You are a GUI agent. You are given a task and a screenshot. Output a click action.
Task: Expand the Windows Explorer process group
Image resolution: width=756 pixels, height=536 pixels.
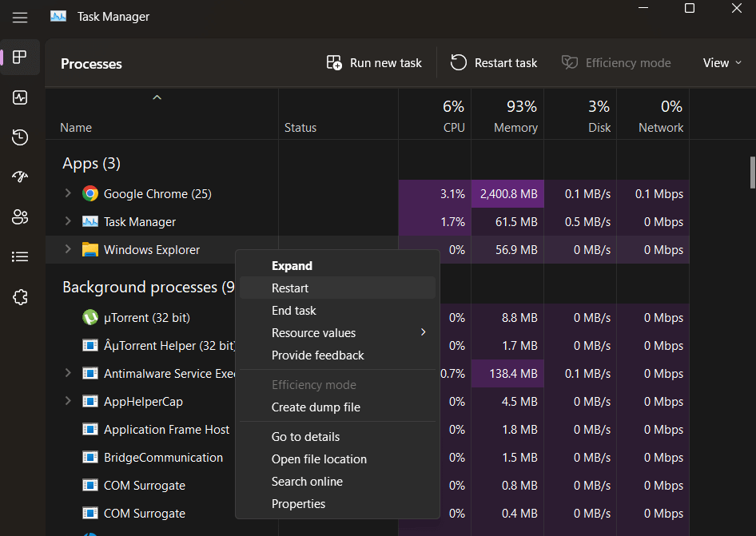[68, 249]
